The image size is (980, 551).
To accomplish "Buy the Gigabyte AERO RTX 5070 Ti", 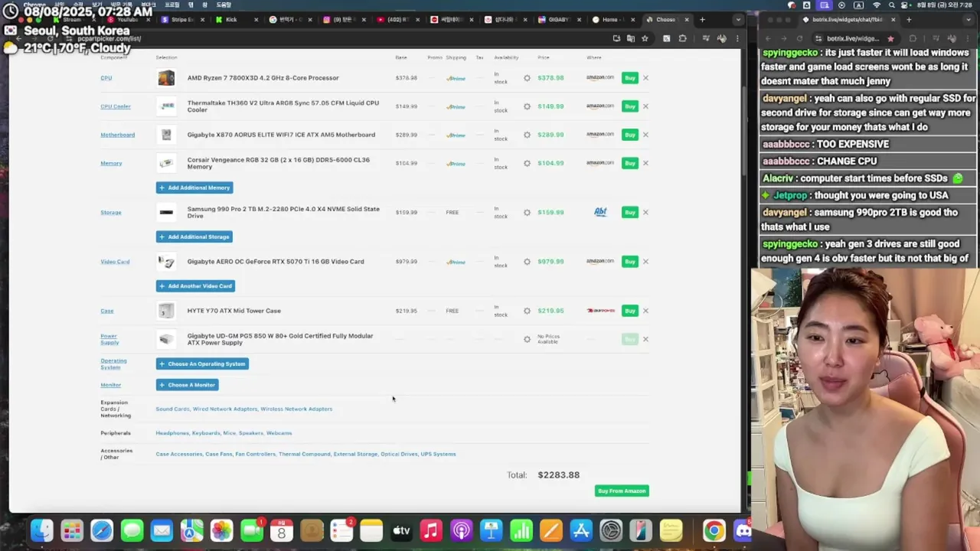I will click(x=629, y=262).
